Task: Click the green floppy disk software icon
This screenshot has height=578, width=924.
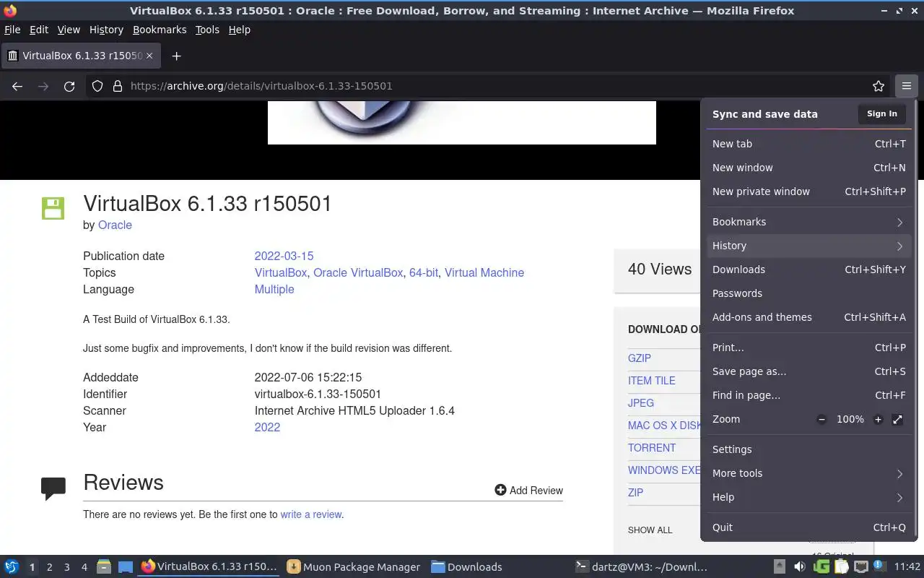Action: tap(53, 208)
